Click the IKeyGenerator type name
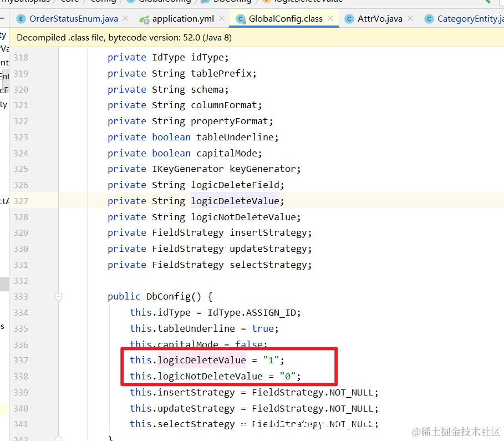 [188, 169]
